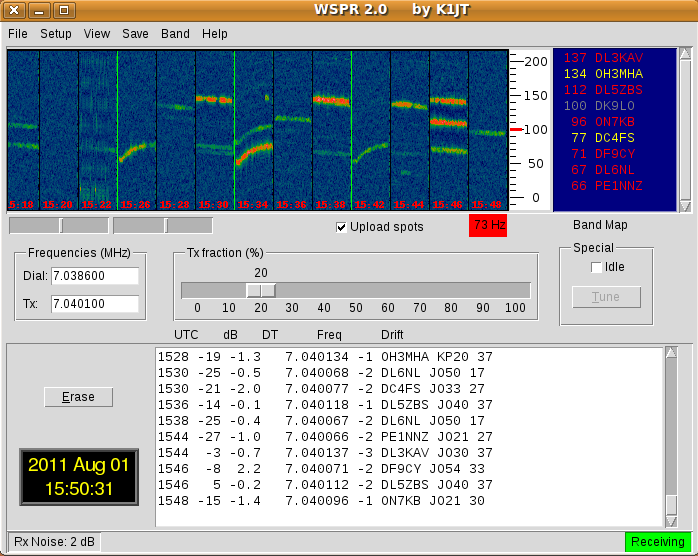Select ON7KB in the band map

point(603,122)
